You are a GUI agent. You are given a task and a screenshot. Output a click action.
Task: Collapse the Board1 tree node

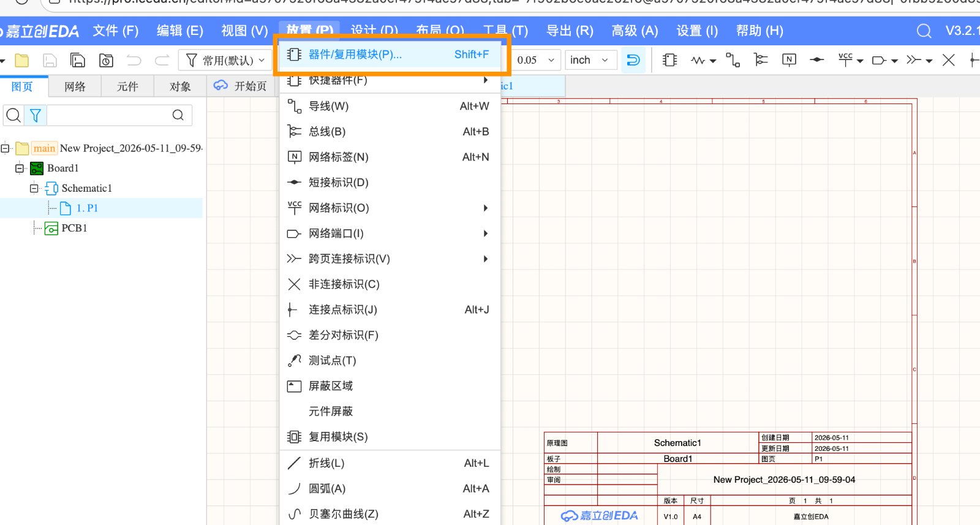pos(20,168)
